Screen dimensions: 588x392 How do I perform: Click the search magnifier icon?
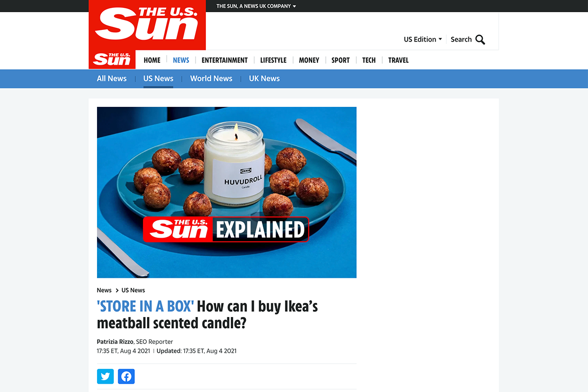coord(480,40)
